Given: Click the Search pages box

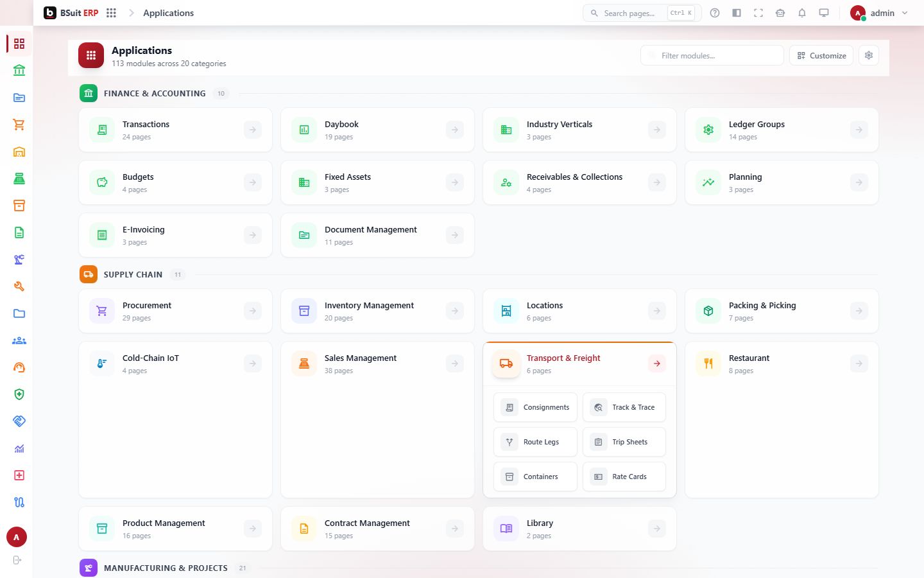Looking at the screenshot, I should tap(642, 13).
